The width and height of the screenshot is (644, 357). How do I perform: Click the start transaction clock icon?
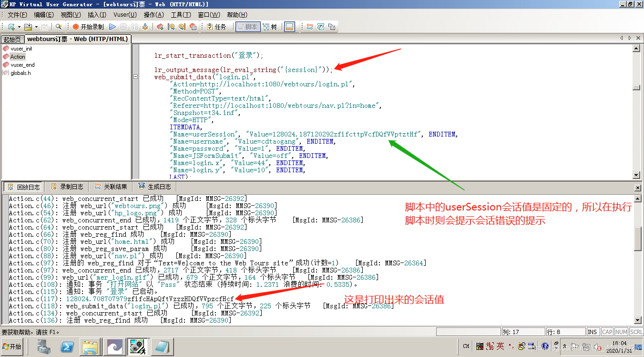click(x=171, y=27)
